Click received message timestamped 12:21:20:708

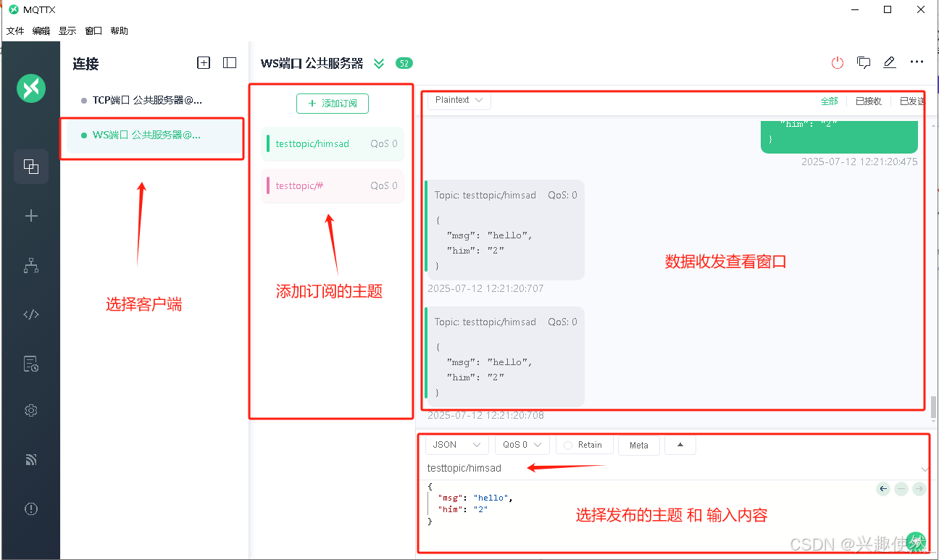tap(504, 356)
